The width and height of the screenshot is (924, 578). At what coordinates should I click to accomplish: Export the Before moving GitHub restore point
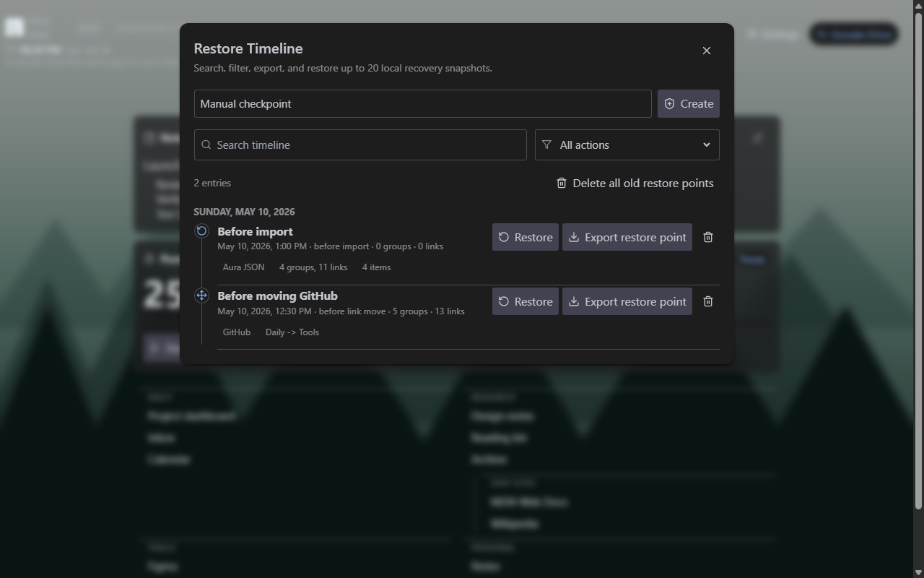point(627,301)
